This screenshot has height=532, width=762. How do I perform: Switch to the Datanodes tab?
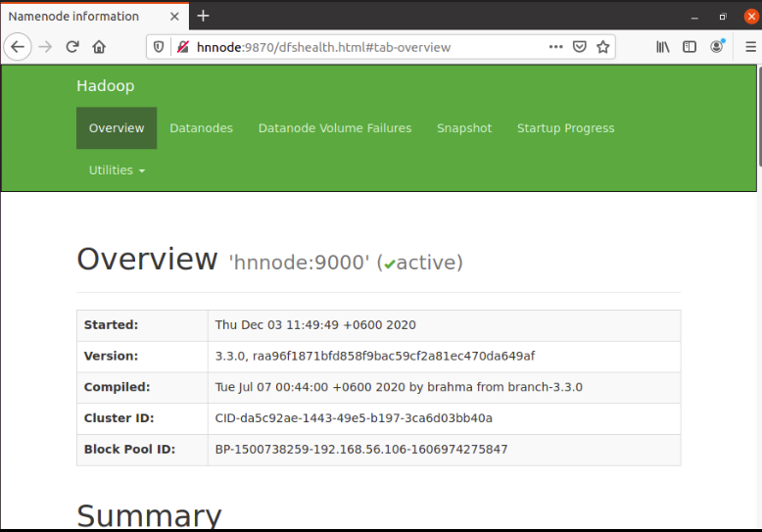(201, 128)
